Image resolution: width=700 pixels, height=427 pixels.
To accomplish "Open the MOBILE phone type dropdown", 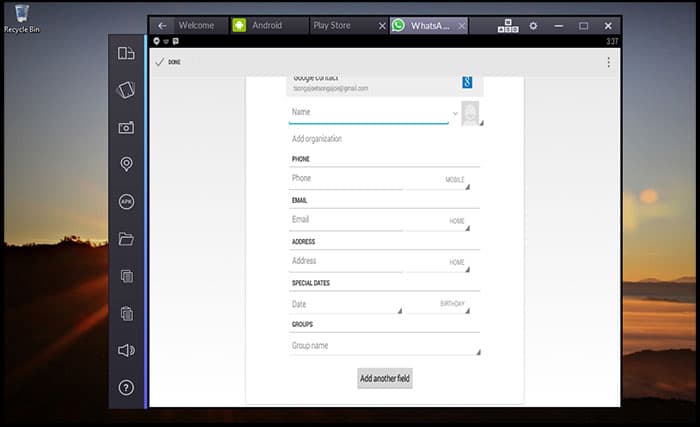I will 438,180.
